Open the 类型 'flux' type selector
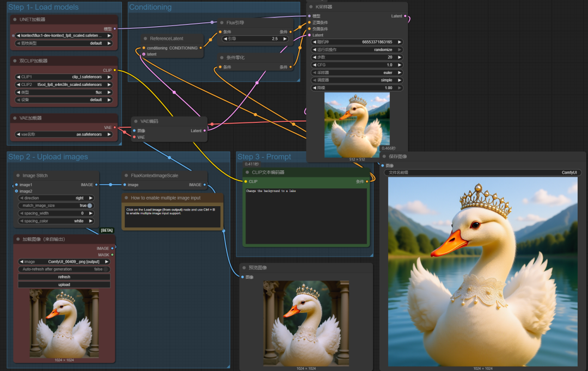The width and height of the screenshot is (588, 371). coord(64,92)
